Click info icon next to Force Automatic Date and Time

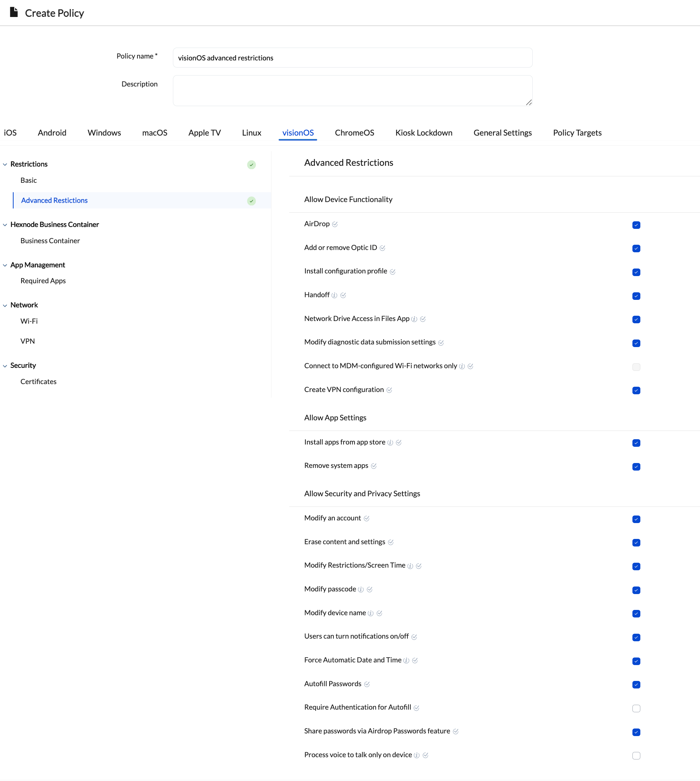click(x=406, y=661)
